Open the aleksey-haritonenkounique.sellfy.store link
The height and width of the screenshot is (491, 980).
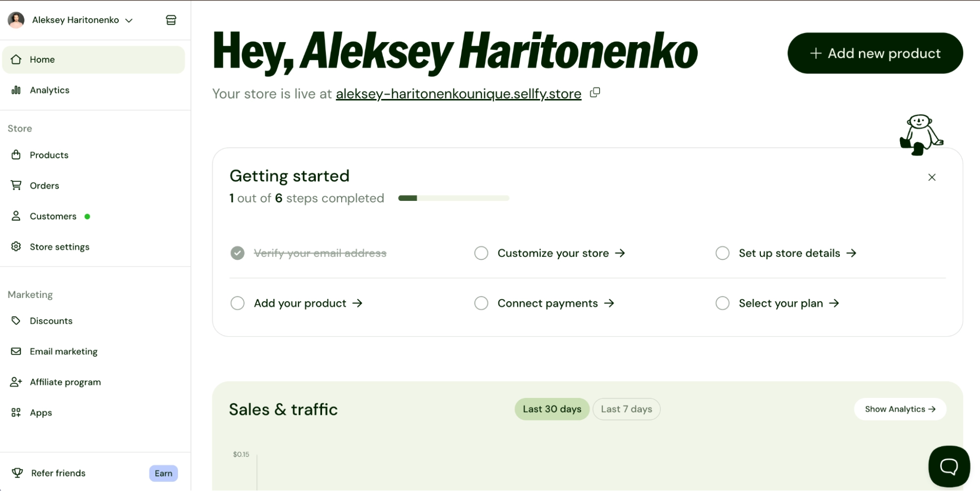[458, 94]
